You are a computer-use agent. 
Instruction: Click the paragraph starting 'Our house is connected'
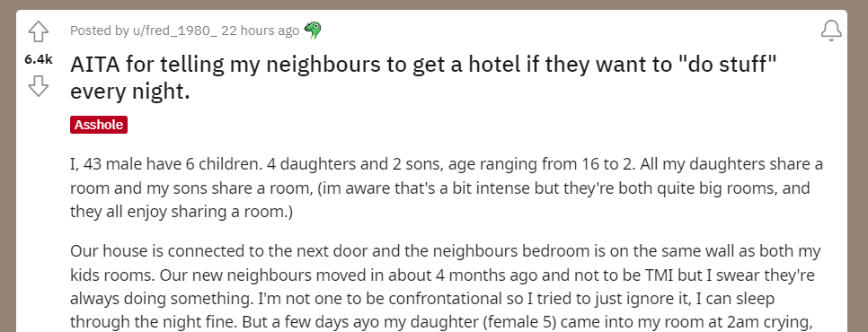446,287
